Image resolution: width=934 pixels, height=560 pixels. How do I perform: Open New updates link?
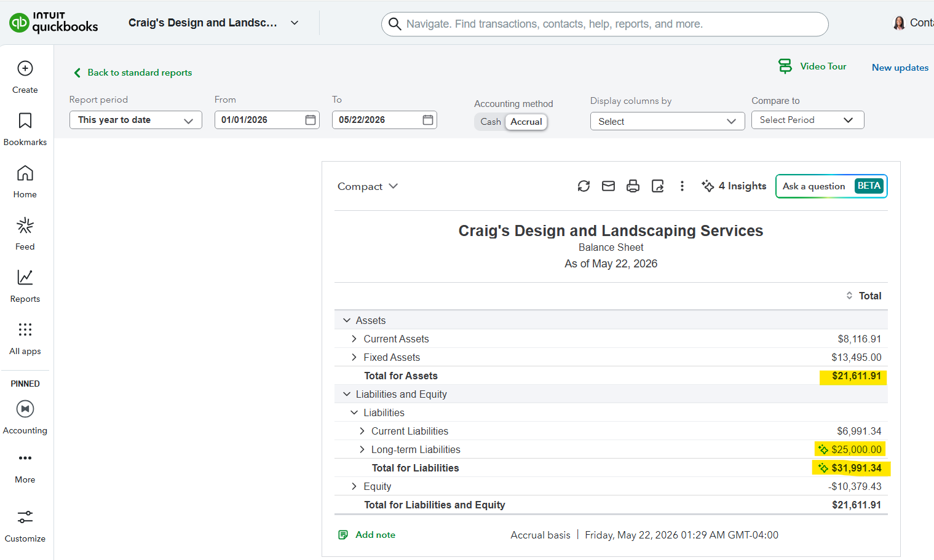900,68
